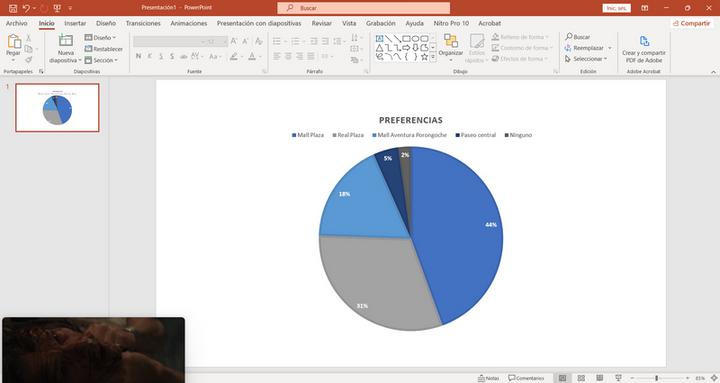Open the Insertar ribbon tab
This screenshot has width=720, height=383.
tap(75, 23)
